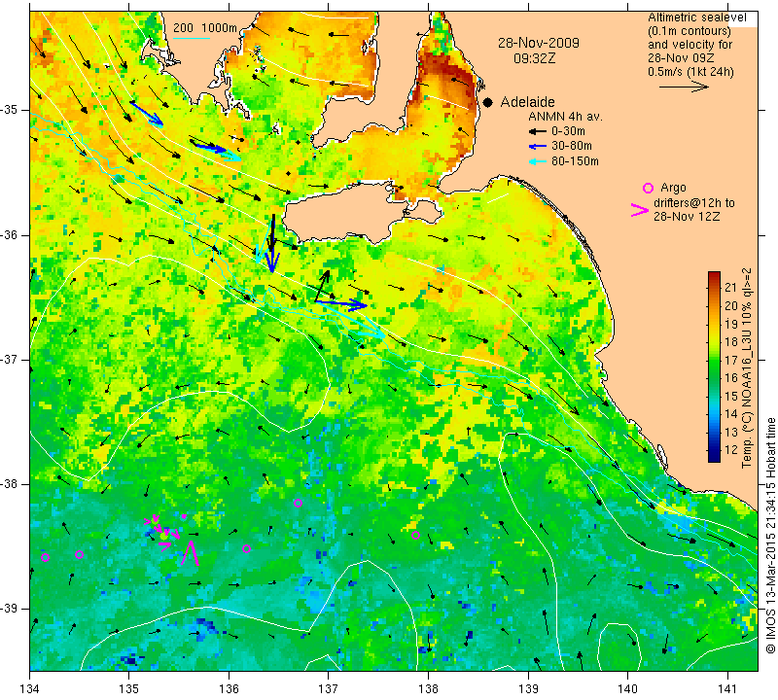Click the dark red top of temperature colorbar
778x700 pixels.
714,276
